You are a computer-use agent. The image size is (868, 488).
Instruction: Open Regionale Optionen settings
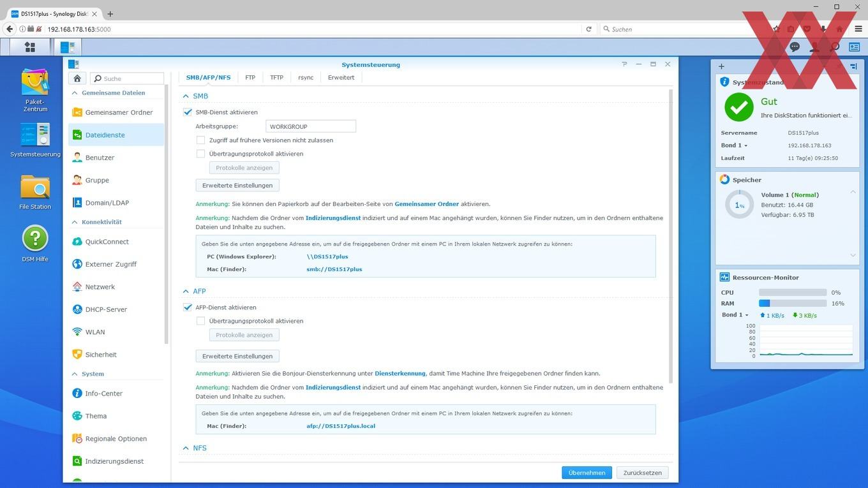tap(116, 439)
